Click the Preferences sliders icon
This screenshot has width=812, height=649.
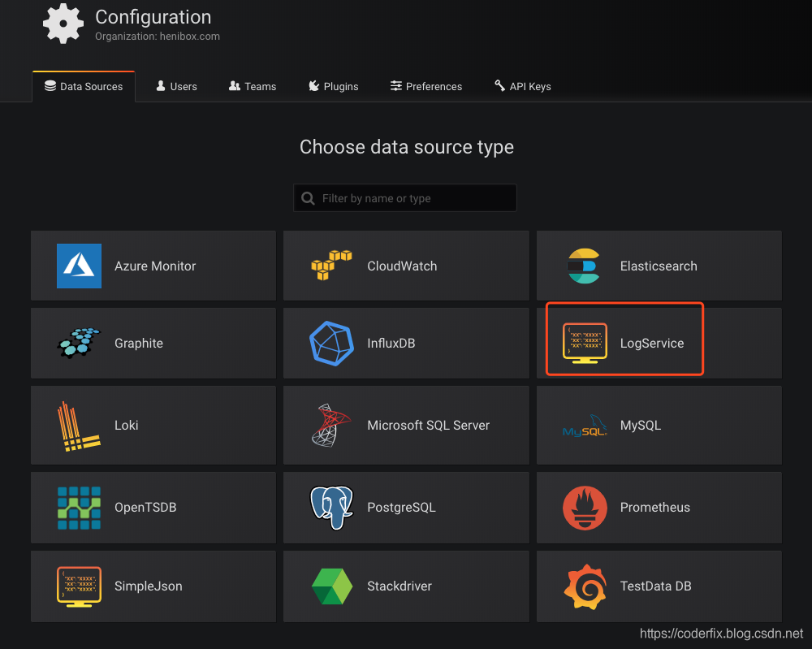(396, 86)
